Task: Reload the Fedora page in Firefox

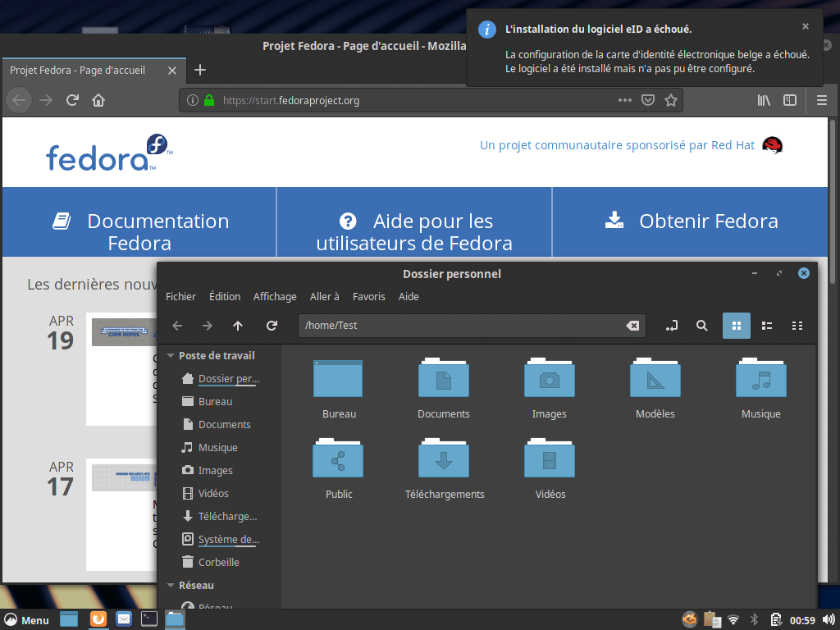Action: click(72, 100)
